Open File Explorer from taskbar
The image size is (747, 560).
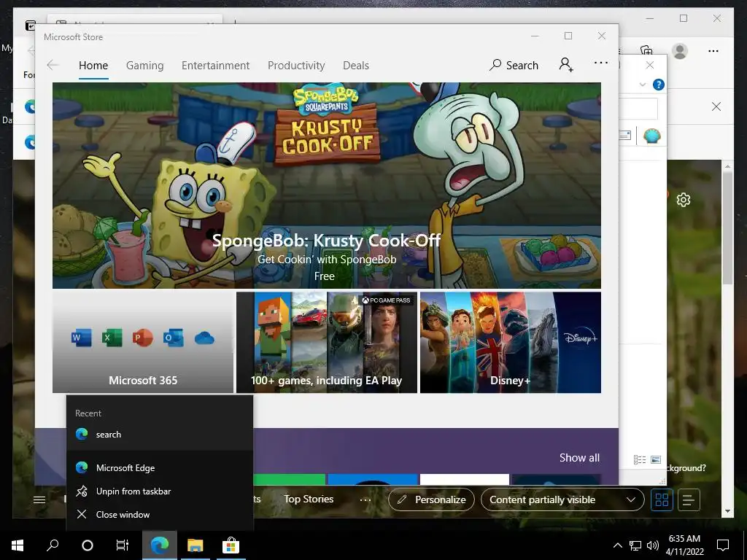(195, 545)
